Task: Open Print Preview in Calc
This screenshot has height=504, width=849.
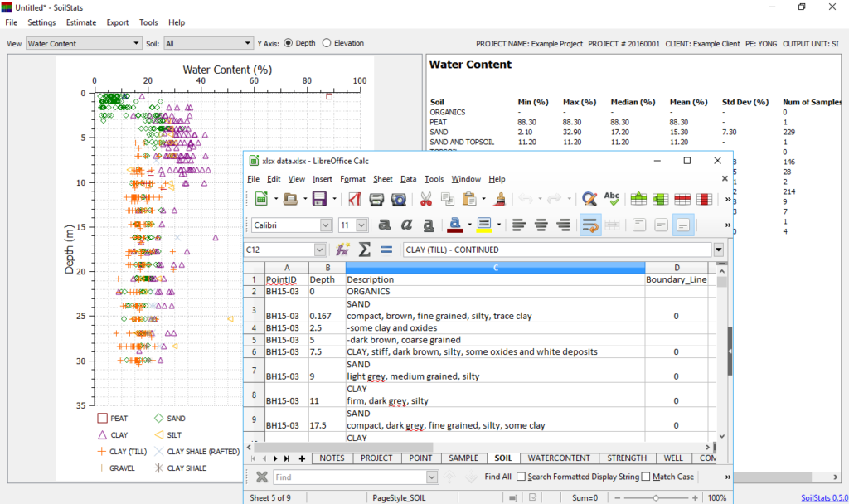Action: [399, 199]
